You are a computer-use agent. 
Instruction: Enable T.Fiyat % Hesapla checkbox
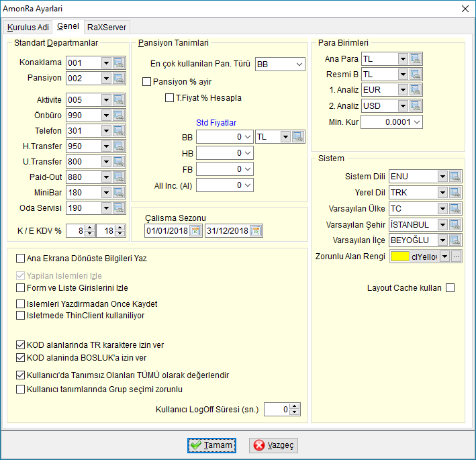point(169,98)
